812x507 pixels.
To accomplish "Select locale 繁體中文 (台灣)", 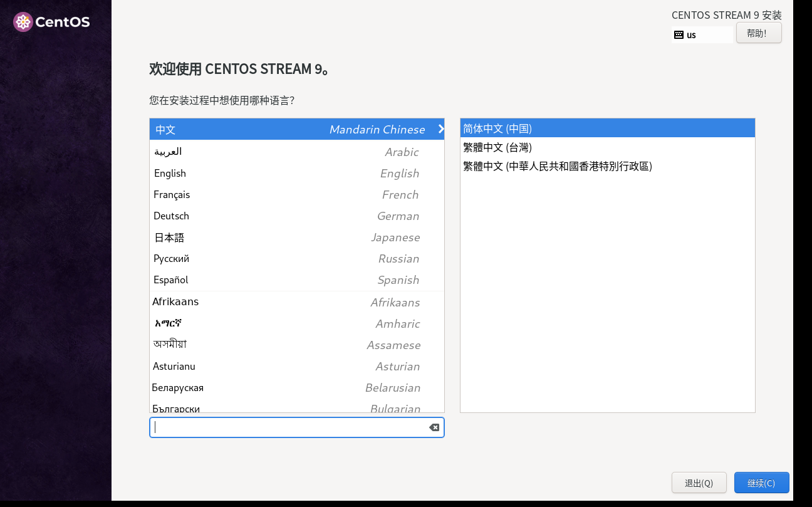I will pyautogui.click(x=608, y=147).
